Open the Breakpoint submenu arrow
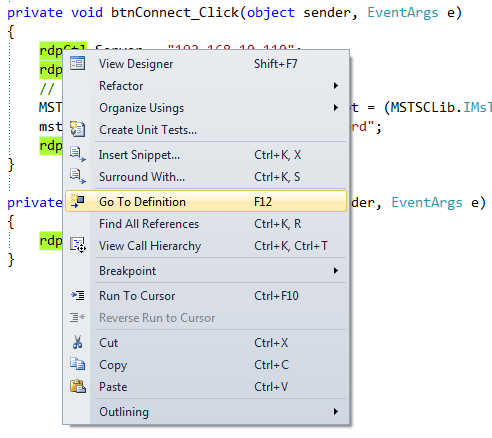The width and height of the screenshot is (492, 438). [x=336, y=270]
